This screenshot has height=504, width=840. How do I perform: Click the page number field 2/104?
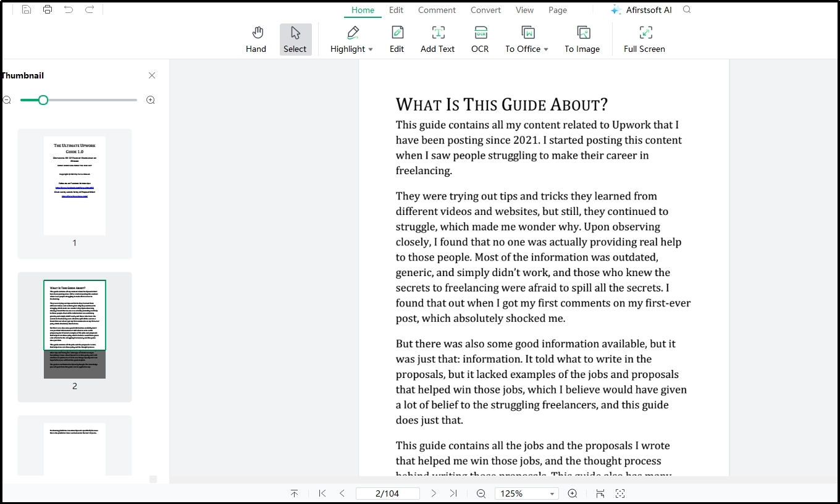pos(388,493)
